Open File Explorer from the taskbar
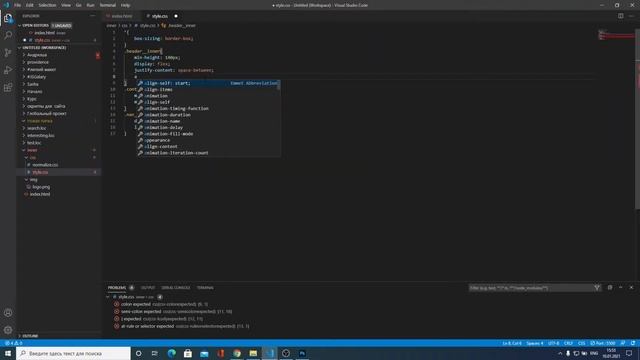This screenshot has width=640, height=360. point(253,353)
